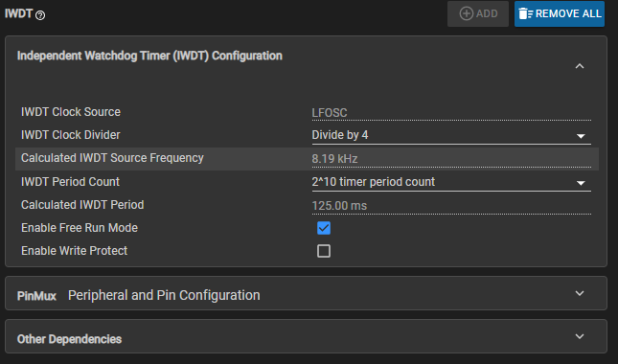
Task: Enable the Write Protect checkbox
Action: tap(324, 251)
